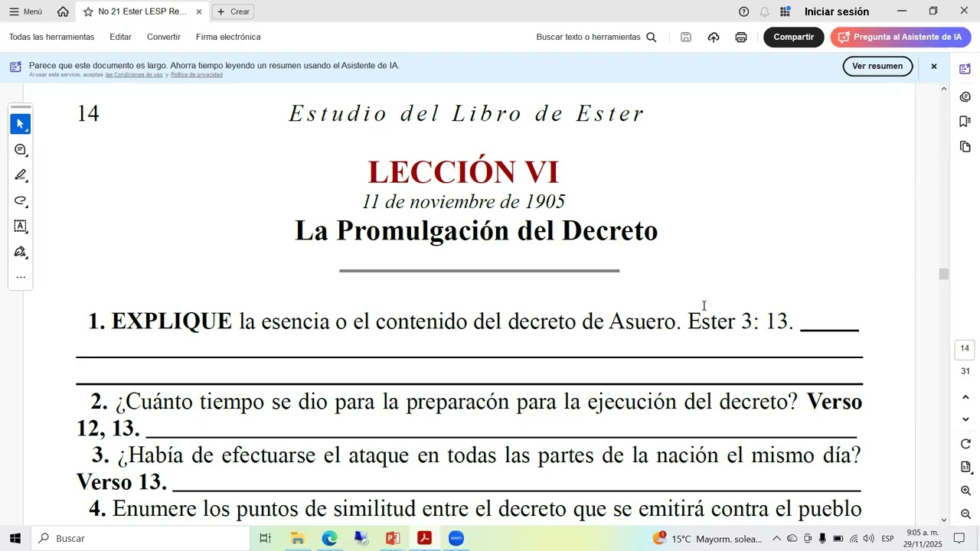Open the Windows Start menu
980x551 pixels.
[15, 539]
